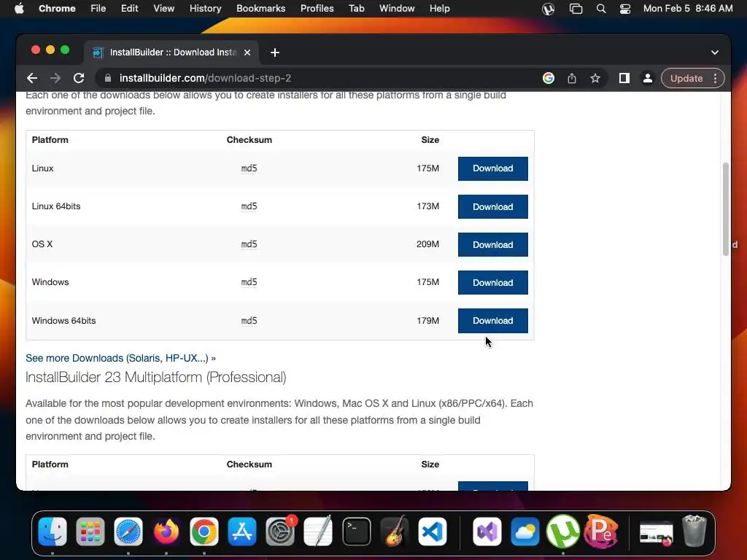Open System Settings from the dock

(x=280, y=532)
